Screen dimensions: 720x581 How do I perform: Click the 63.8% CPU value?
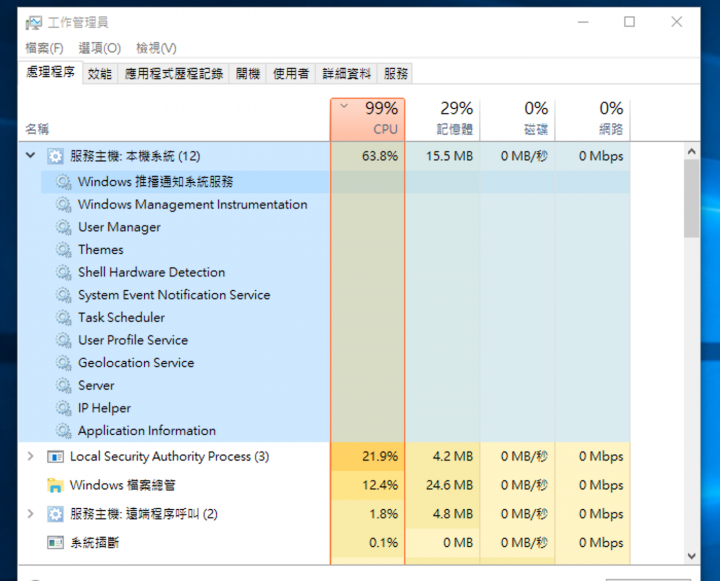(x=380, y=156)
